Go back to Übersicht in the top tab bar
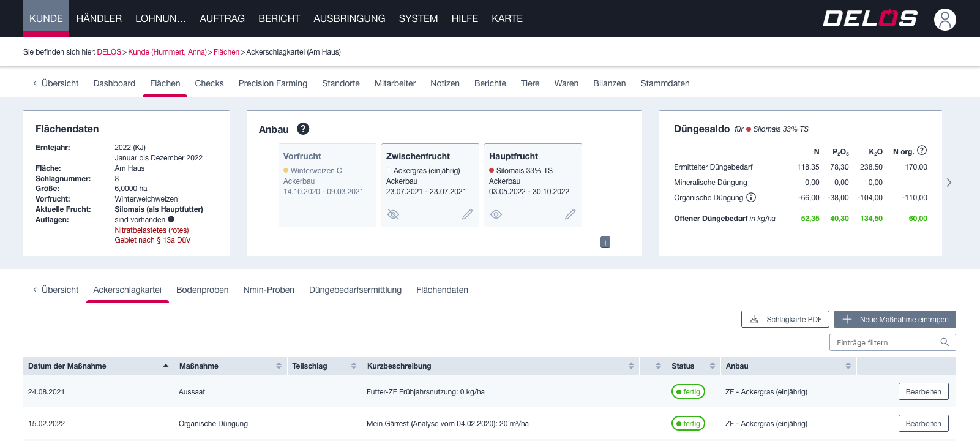This screenshot has width=980, height=441. [x=56, y=83]
